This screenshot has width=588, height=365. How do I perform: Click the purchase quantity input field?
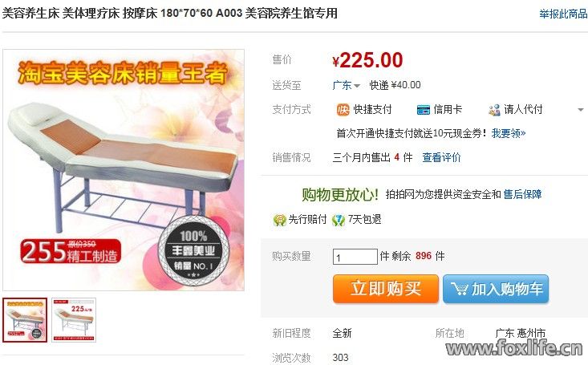[355, 257]
